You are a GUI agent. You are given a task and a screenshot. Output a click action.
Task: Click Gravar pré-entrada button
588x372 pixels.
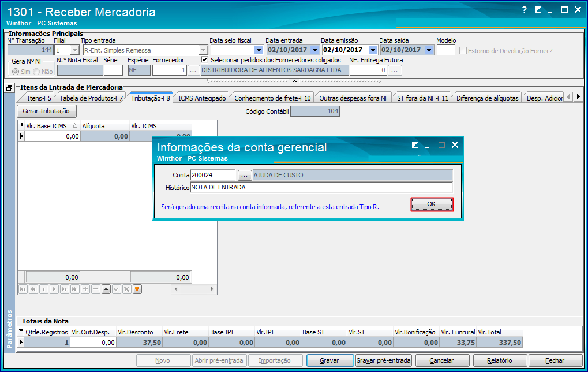coord(383,360)
